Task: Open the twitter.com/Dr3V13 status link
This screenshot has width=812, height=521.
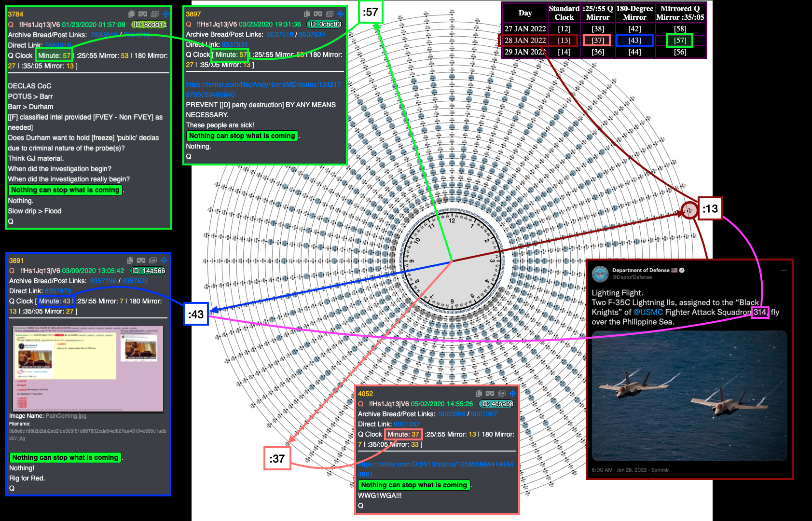Action: 436,469
